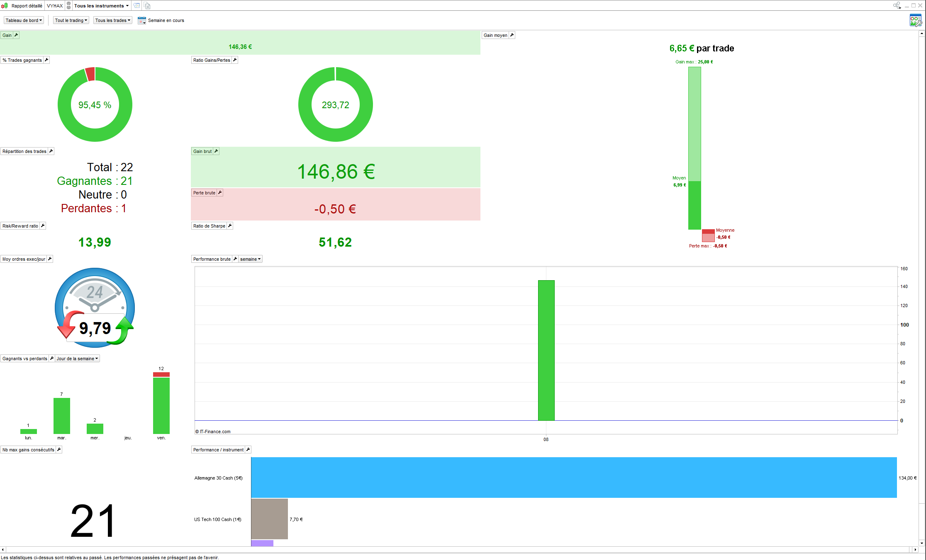Click the chart export icon in title bar
Viewport: 926px width, 560px height.
[136, 6]
